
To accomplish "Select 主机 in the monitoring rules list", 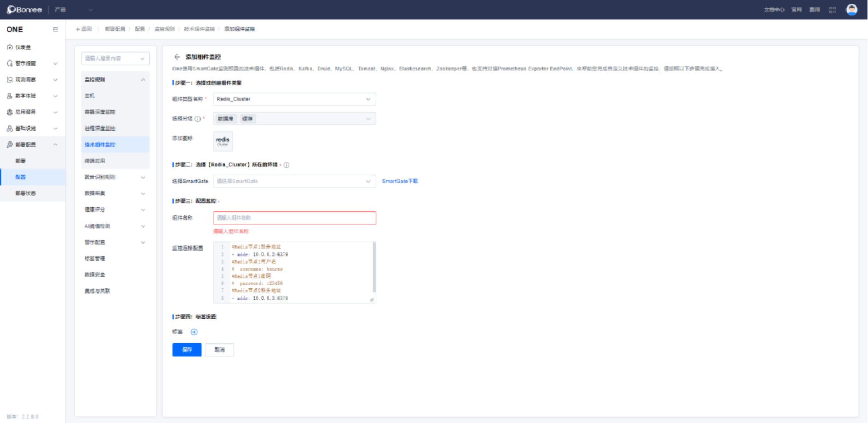I will pyautogui.click(x=90, y=96).
